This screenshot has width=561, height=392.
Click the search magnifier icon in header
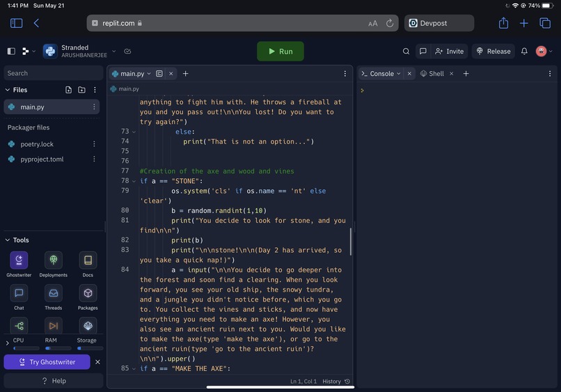coord(406,52)
